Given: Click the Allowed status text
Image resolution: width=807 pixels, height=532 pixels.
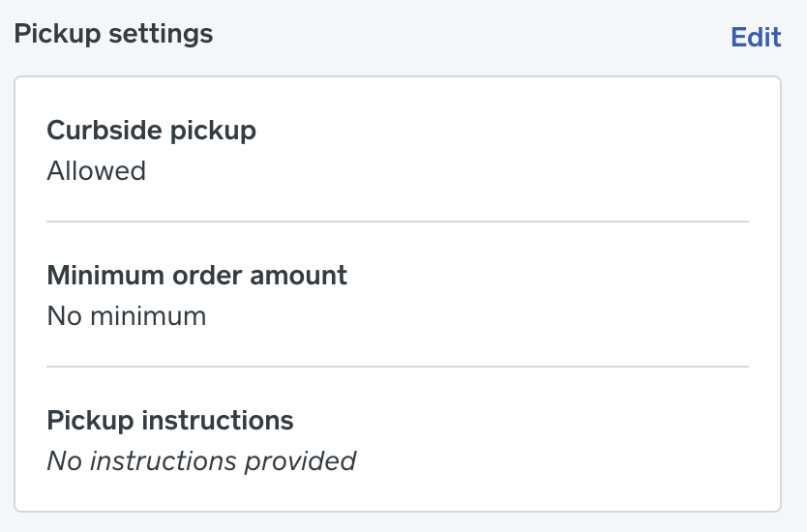Looking at the screenshot, I should click(x=96, y=171).
